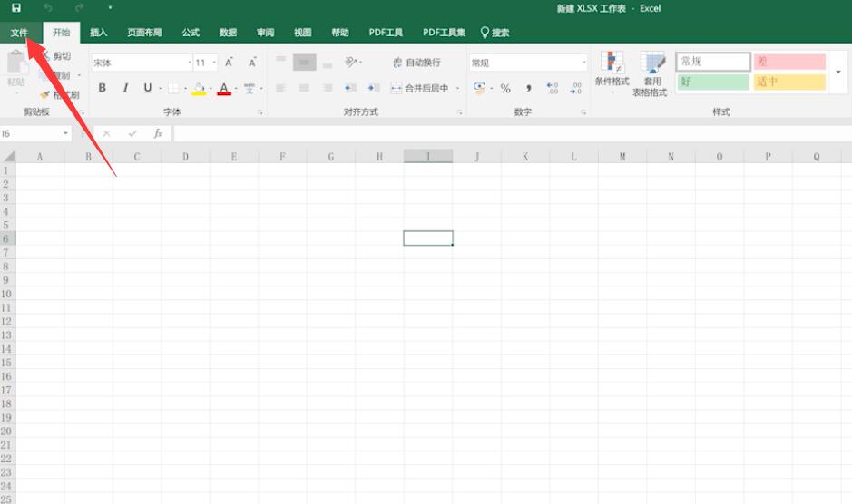Expand the font color dropdown arrow
The height and width of the screenshot is (504, 852).
(236, 88)
